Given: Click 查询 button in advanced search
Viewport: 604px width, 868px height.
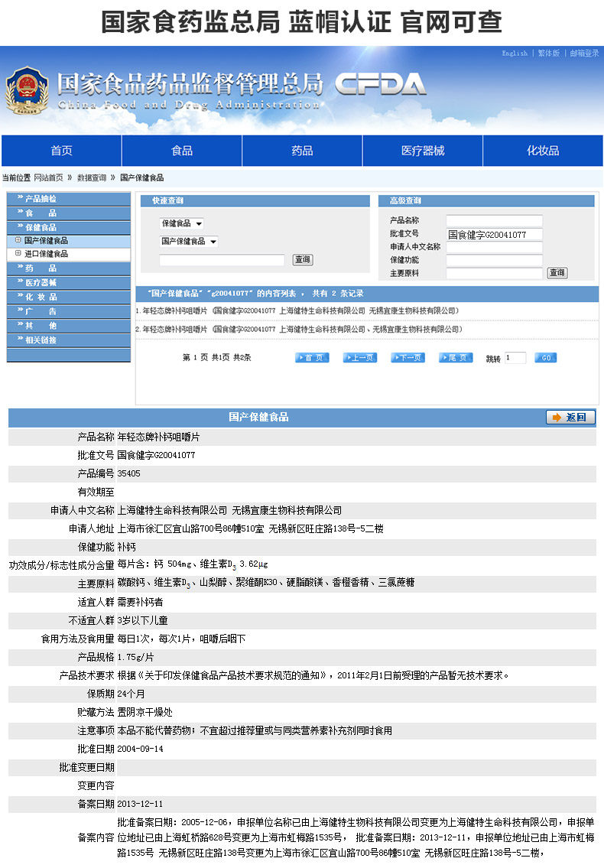Looking at the screenshot, I should 557,273.
